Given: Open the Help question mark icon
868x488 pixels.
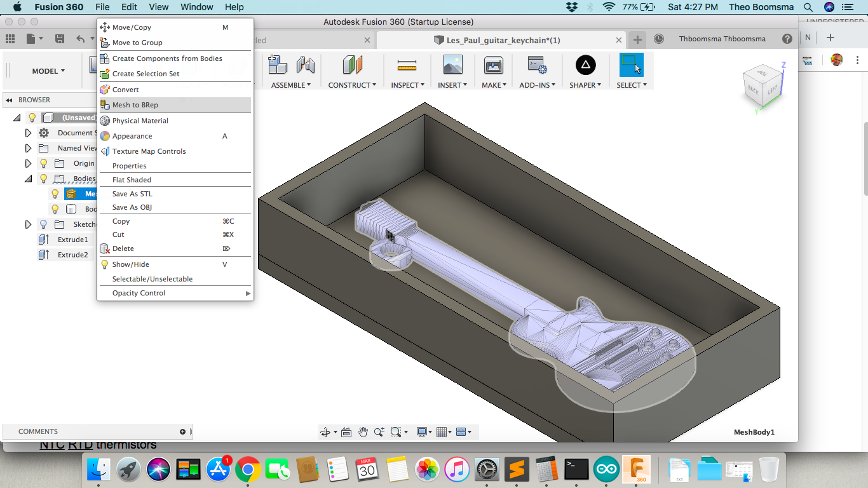Looking at the screenshot, I should pos(787,39).
